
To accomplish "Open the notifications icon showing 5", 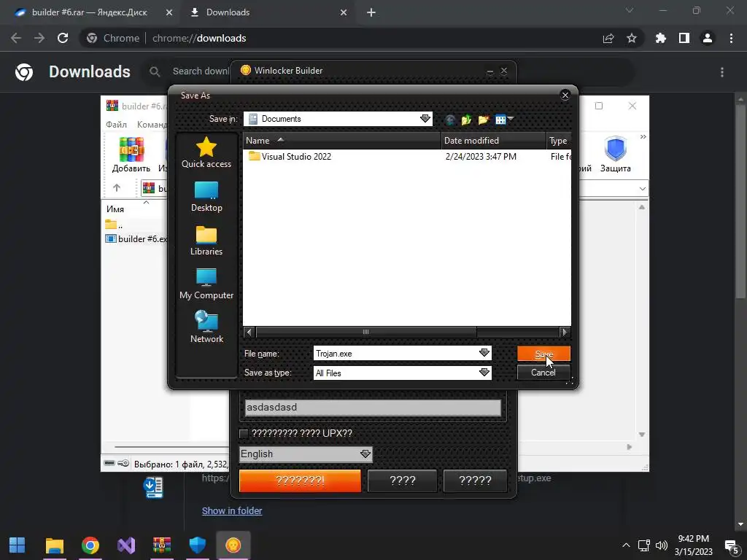I will tap(732, 546).
